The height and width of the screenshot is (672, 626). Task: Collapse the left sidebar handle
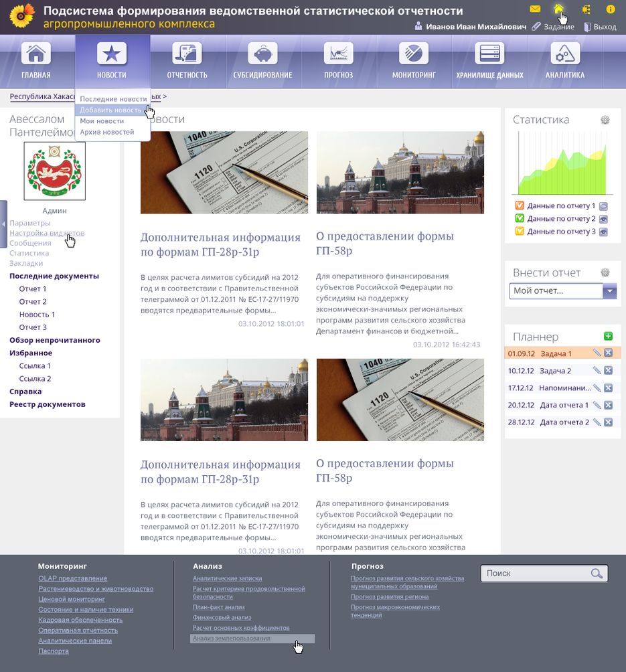(x=3, y=224)
